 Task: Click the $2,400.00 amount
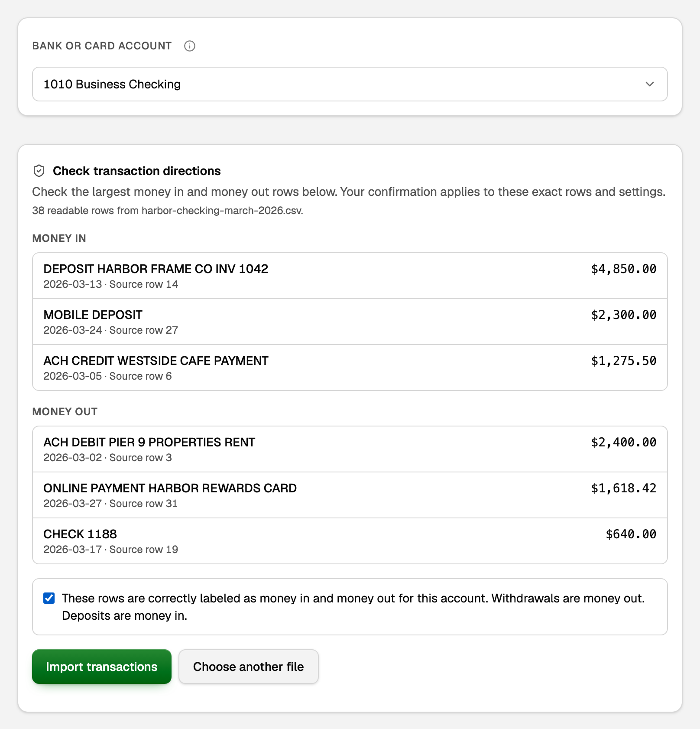point(624,442)
